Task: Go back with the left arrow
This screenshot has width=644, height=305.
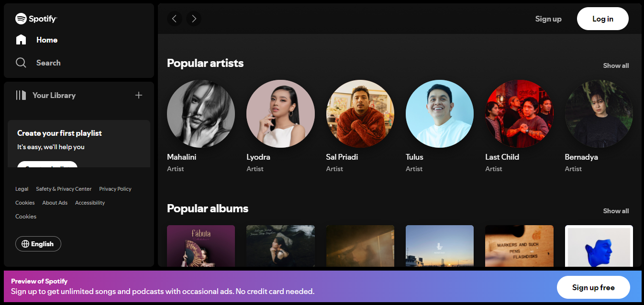Action: [x=175, y=19]
